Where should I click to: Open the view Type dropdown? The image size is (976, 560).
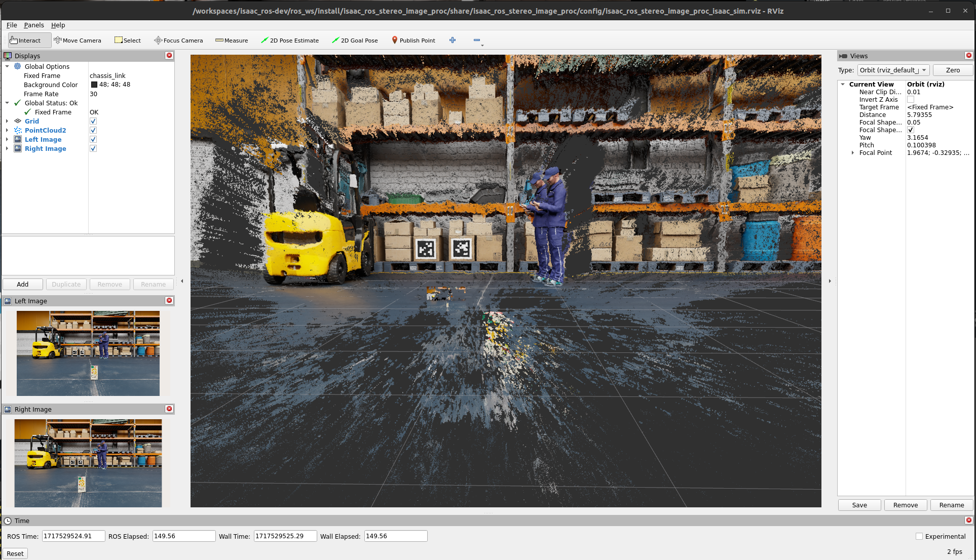tap(893, 70)
